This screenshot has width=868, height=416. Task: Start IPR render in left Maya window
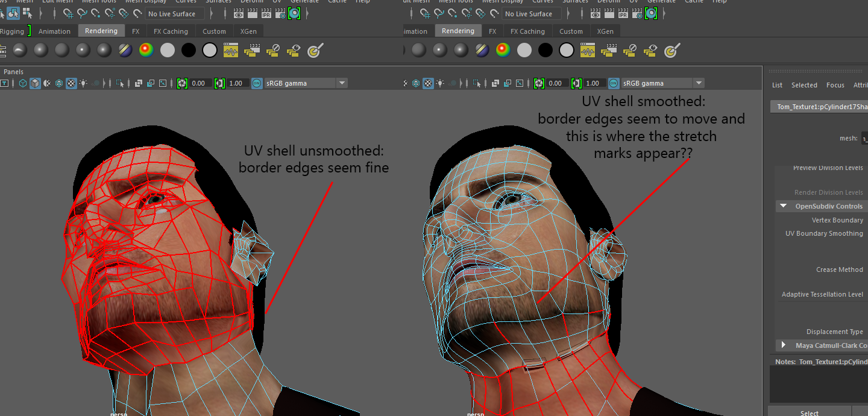[266, 13]
